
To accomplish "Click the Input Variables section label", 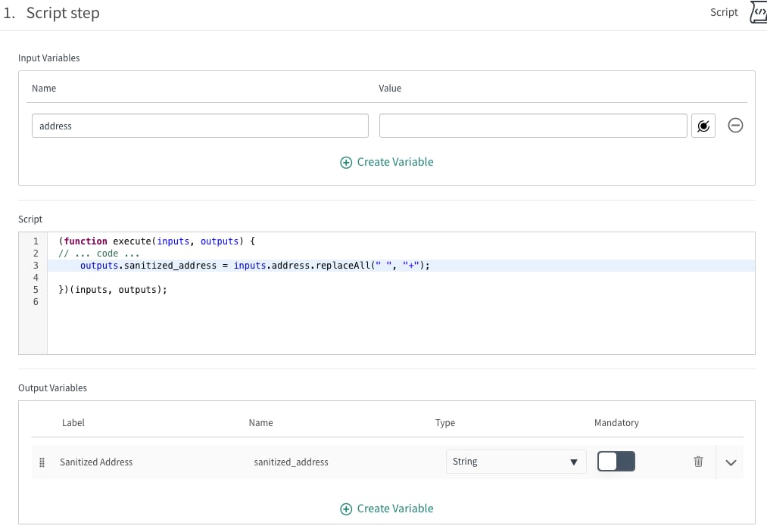I will (x=49, y=58).
